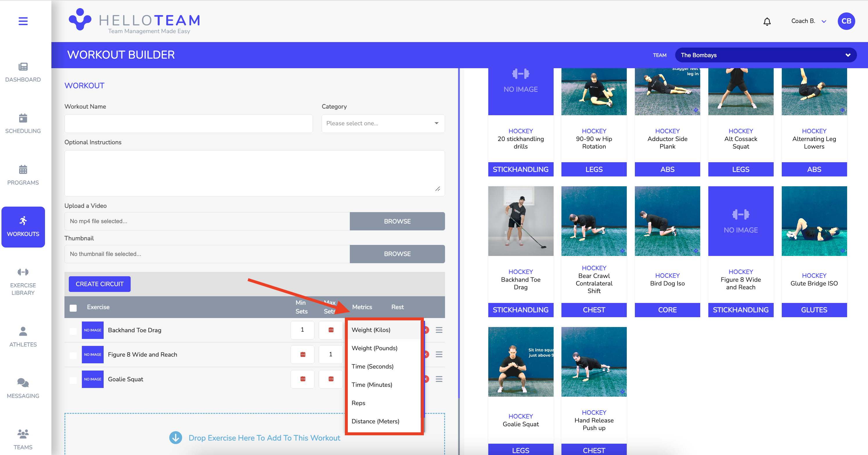Open Scheduling section in sidebar
868x455 pixels.
tap(23, 124)
